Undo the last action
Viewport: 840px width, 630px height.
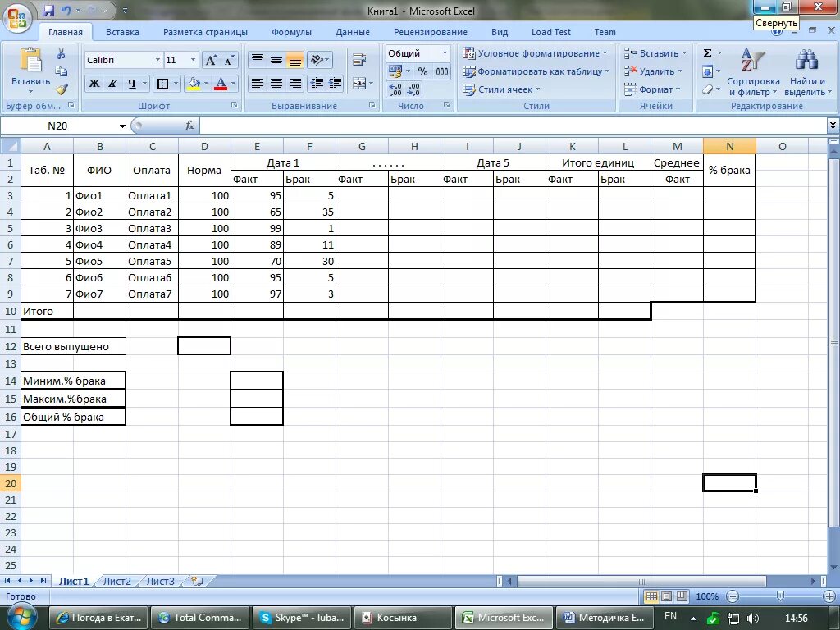tap(66, 10)
